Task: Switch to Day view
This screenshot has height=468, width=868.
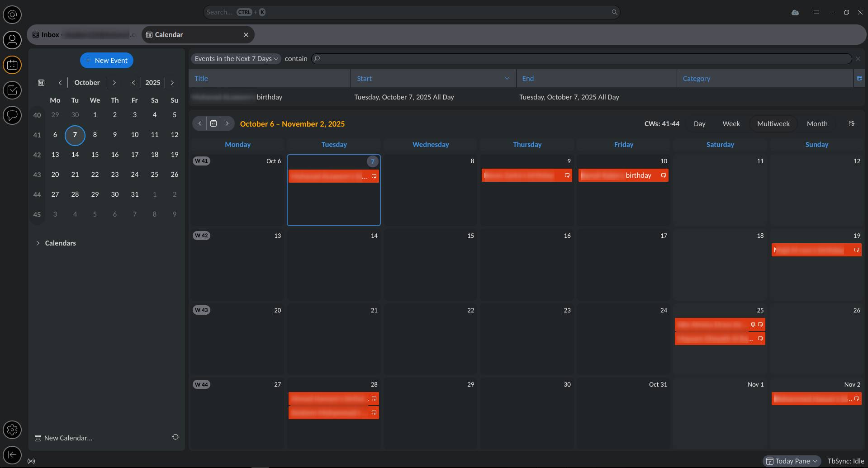Action: pyautogui.click(x=699, y=123)
